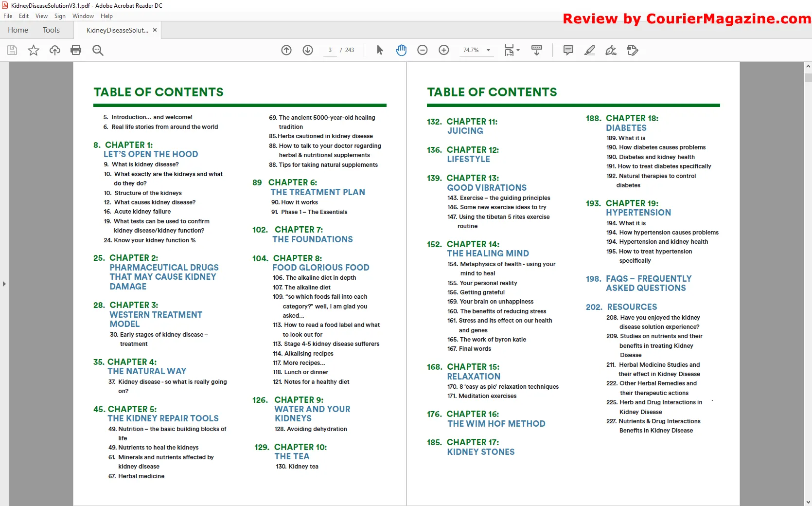This screenshot has height=506, width=812.
Task: Click '167. Final words' entry
Action: (469, 349)
